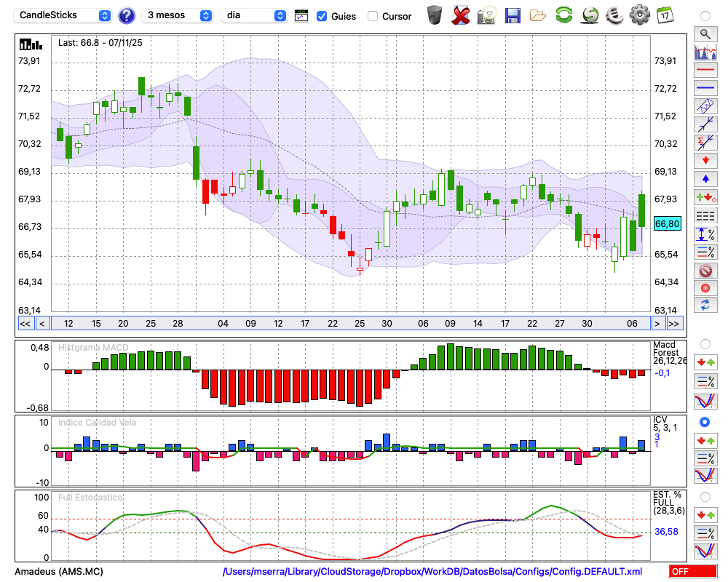This screenshot has width=728, height=582.
Task: Jump to chart end with >> button
Action: [674, 324]
